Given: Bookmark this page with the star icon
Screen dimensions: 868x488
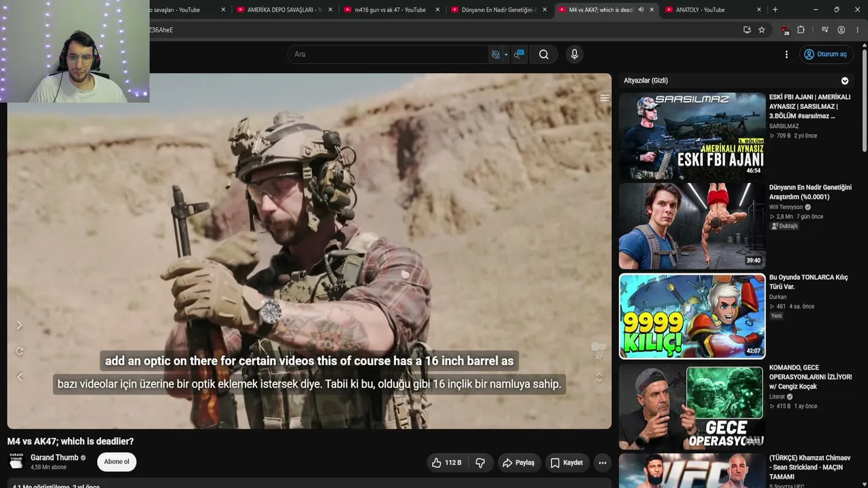Looking at the screenshot, I should click(x=762, y=30).
